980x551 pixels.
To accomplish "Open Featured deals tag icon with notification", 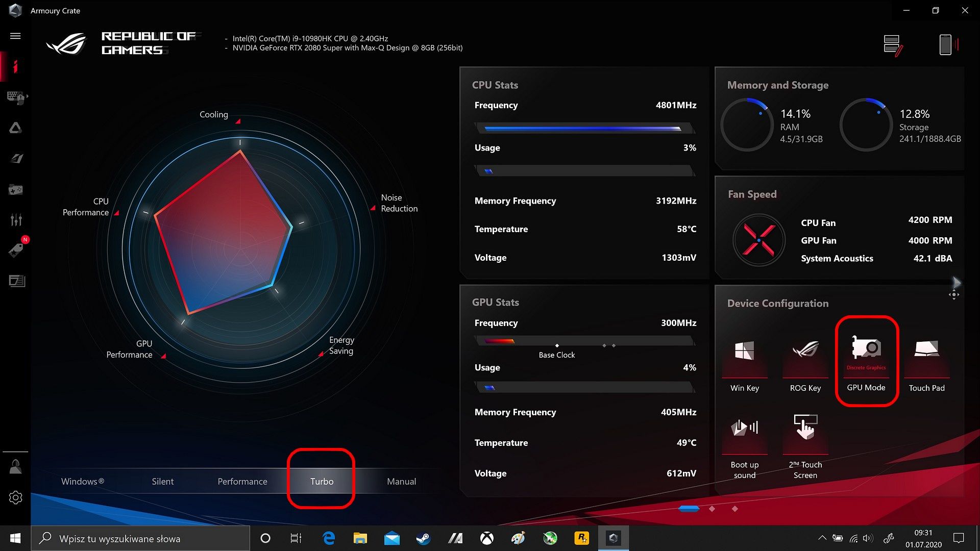I will click(x=16, y=250).
